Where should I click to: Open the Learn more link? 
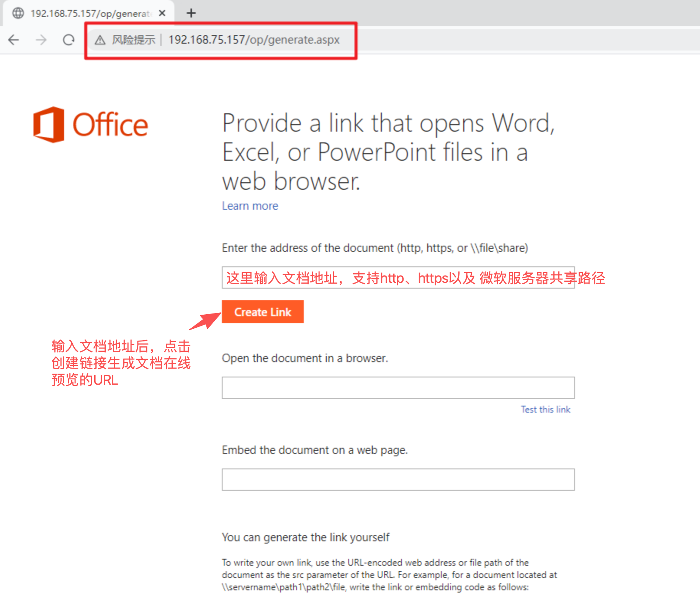(x=250, y=206)
